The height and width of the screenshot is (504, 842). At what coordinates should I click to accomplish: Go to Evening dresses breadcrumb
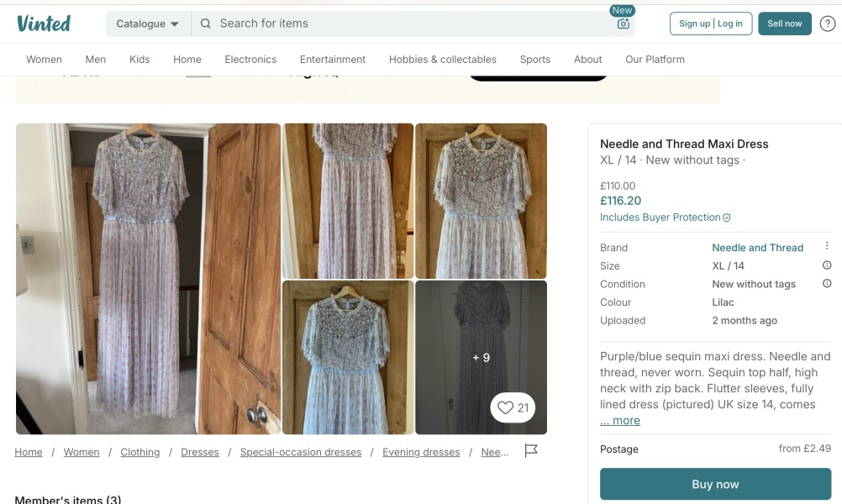click(x=421, y=452)
